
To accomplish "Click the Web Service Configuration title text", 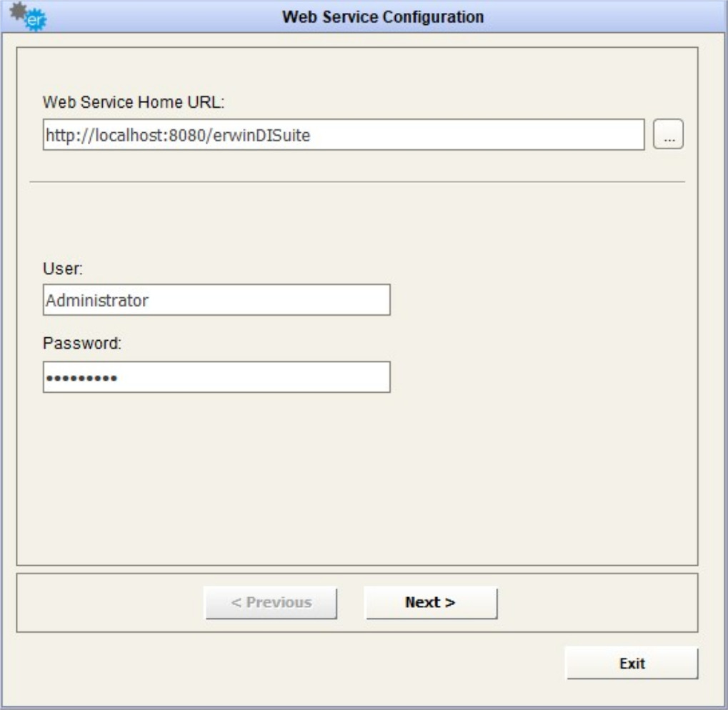I will 383,16.
